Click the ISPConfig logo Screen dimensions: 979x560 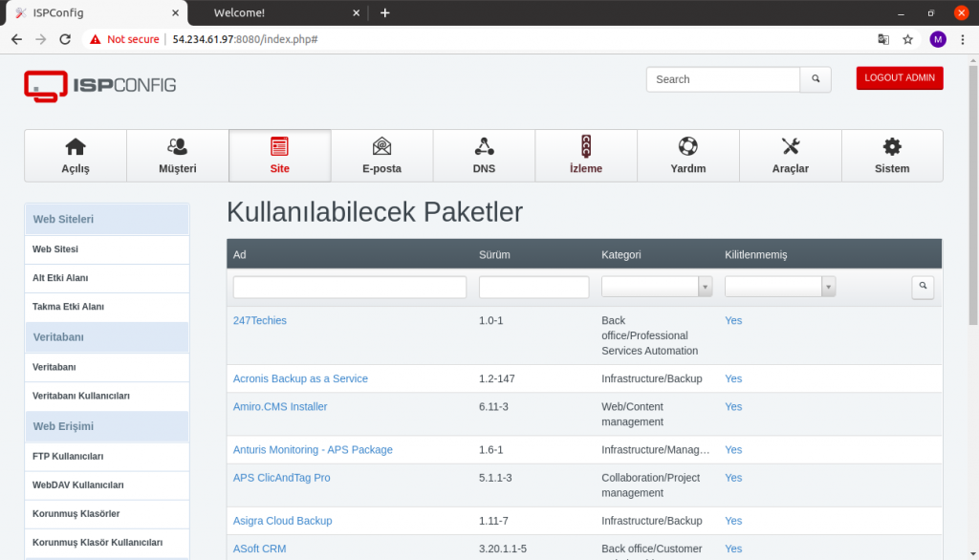click(x=99, y=86)
